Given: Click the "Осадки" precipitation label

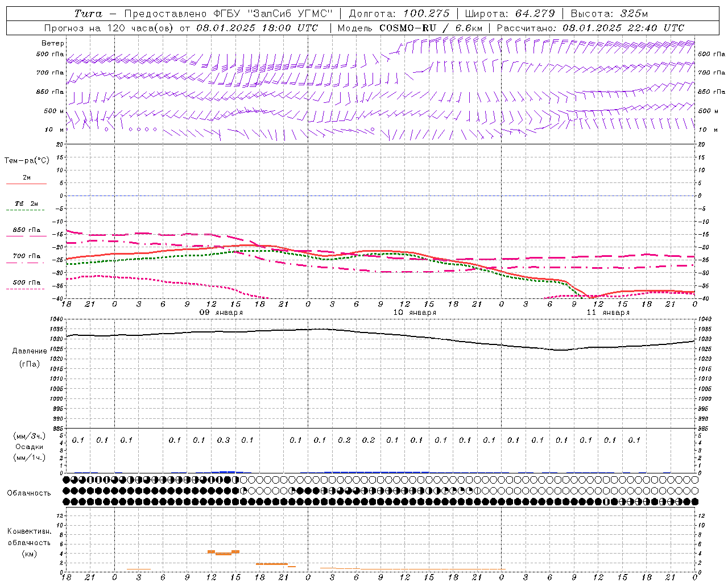Looking at the screenshot, I should click(x=30, y=447).
